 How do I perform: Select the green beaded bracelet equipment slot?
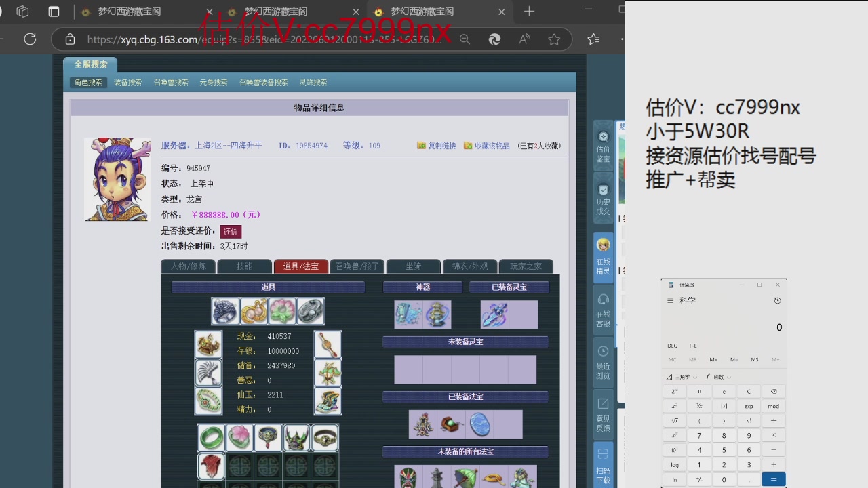(208, 401)
